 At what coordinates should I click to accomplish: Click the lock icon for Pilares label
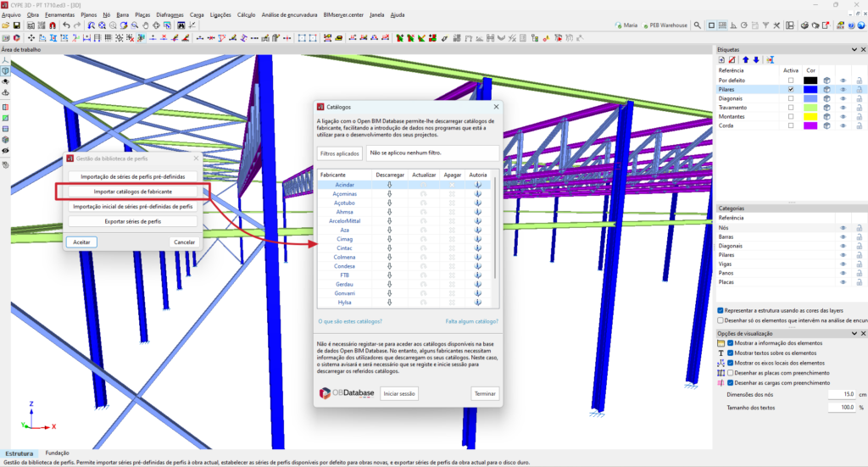pos(859,89)
